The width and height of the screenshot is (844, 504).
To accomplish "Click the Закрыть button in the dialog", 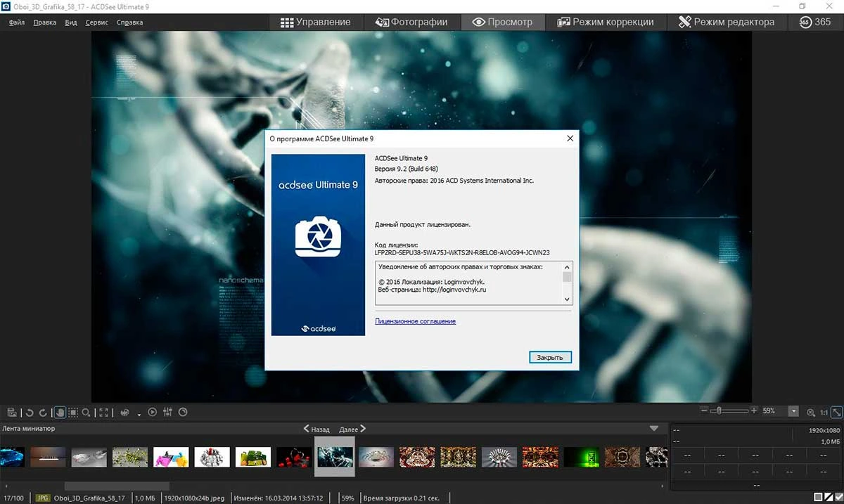I will click(550, 357).
